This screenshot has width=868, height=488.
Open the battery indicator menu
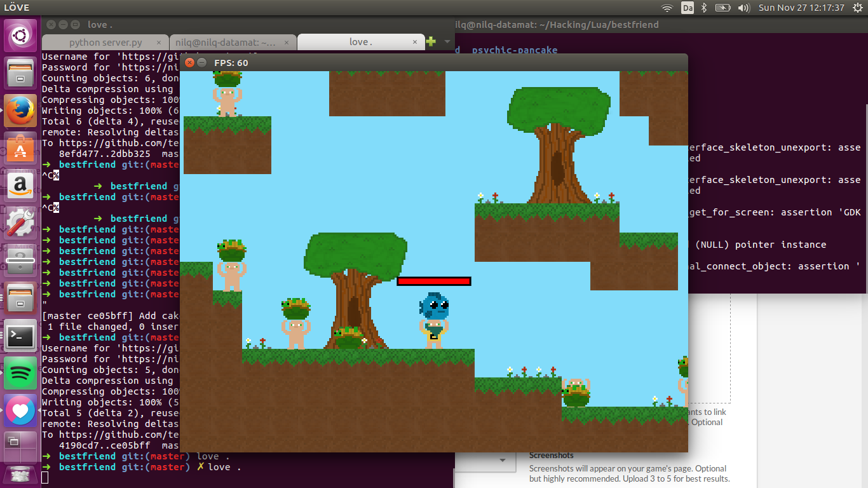click(x=723, y=8)
